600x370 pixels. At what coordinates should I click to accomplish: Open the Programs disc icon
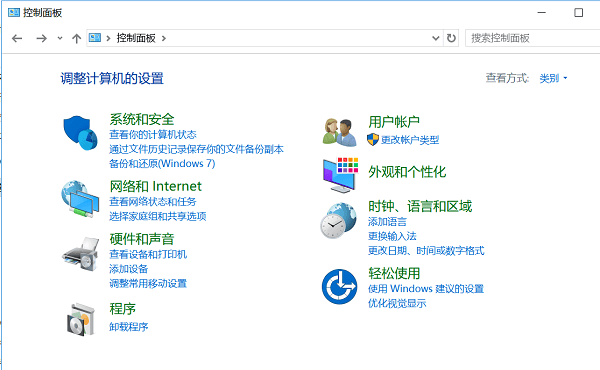pyautogui.click(x=80, y=319)
